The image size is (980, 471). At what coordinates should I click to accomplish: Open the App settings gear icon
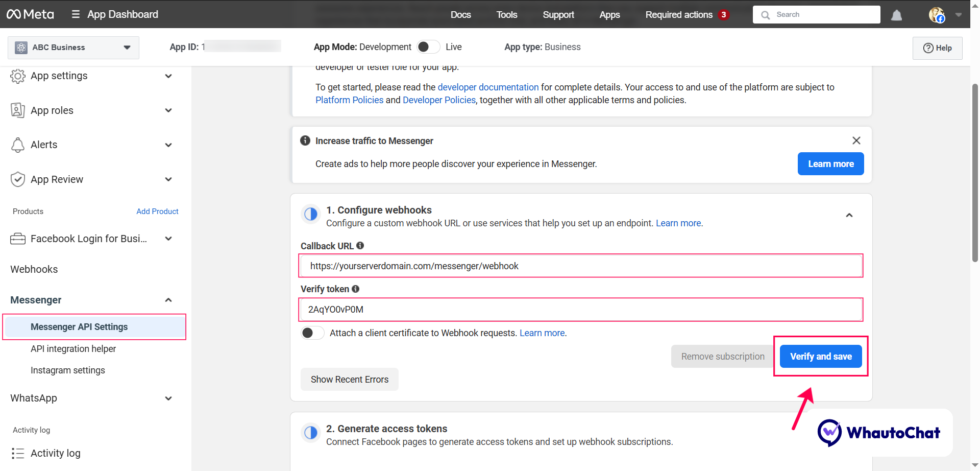[18, 76]
